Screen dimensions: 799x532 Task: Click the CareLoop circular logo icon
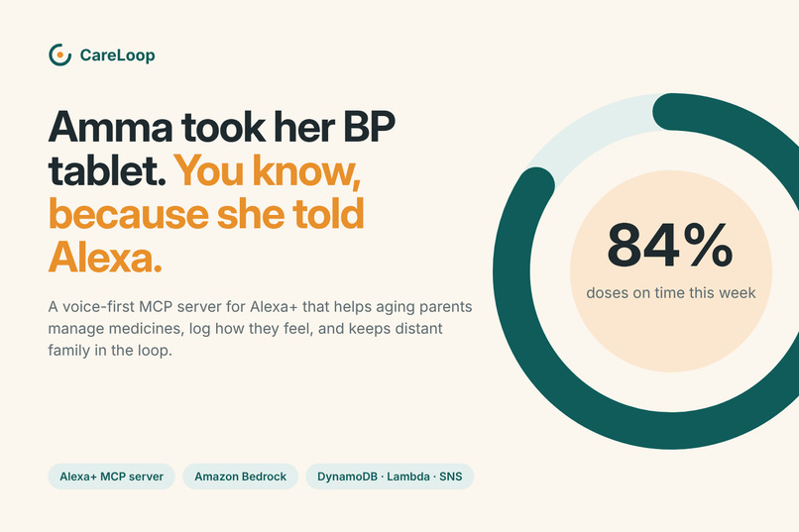[x=60, y=54]
